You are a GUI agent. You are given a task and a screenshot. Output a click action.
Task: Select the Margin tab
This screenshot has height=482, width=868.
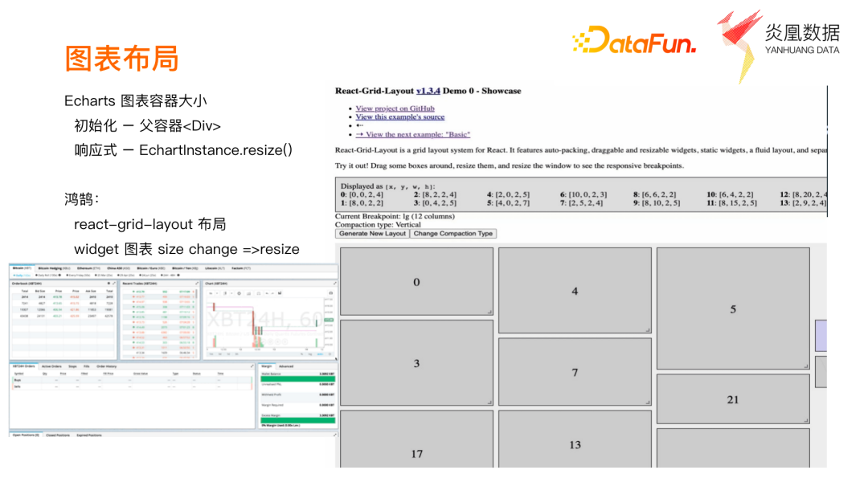coord(267,366)
